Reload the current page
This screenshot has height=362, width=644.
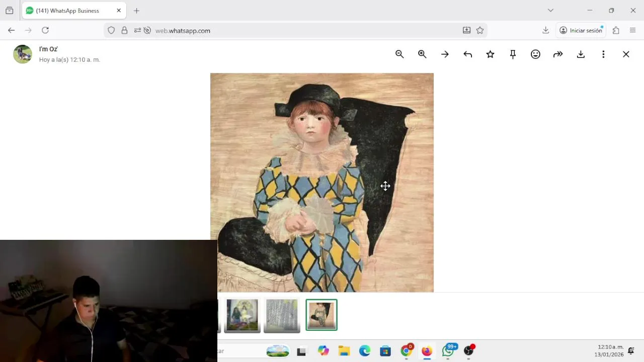45,30
